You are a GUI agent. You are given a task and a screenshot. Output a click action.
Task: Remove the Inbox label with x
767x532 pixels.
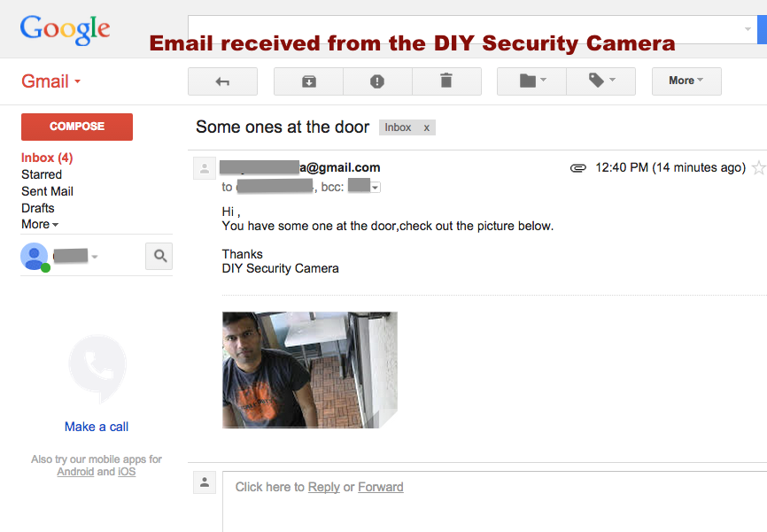tap(426, 127)
